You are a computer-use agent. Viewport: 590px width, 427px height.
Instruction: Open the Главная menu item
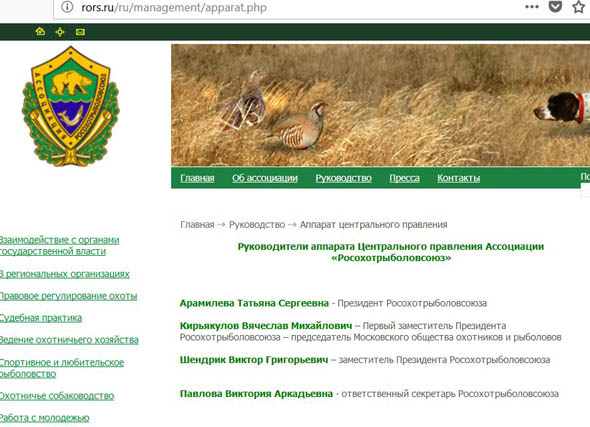pyautogui.click(x=197, y=178)
